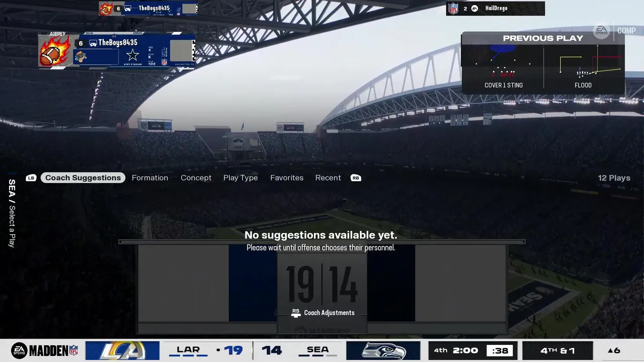Open the Play Type tab
The width and height of the screenshot is (644, 362).
(240, 178)
